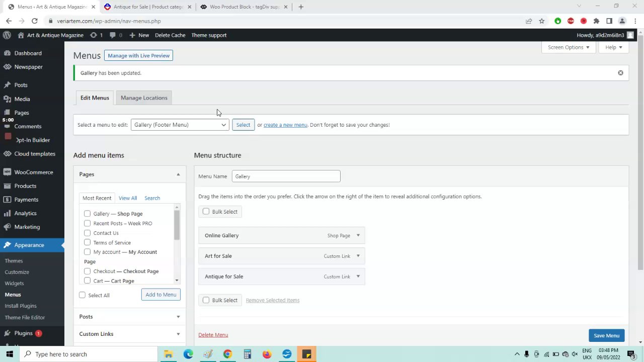Check the Recent Posts — Week PRO checkbox
Viewport: 644px width, 362px height.
pos(88,223)
